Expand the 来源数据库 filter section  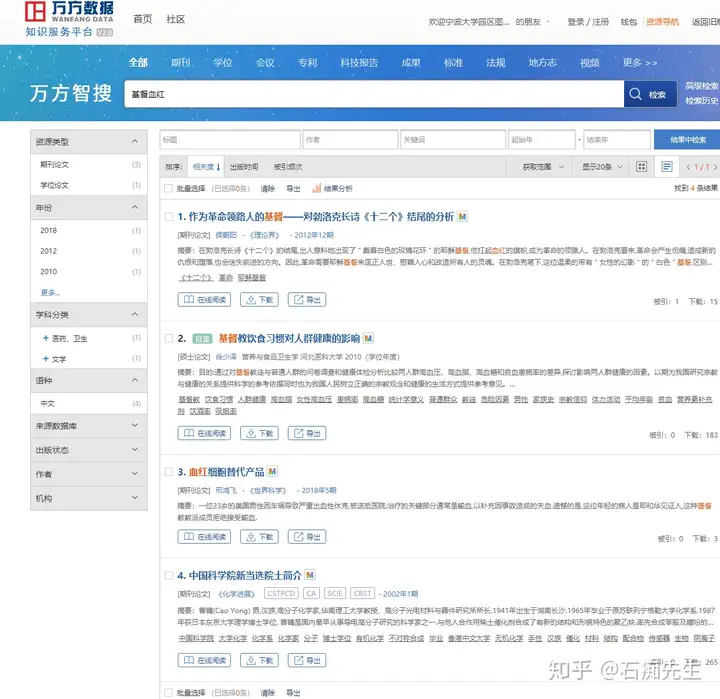click(x=135, y=426)
